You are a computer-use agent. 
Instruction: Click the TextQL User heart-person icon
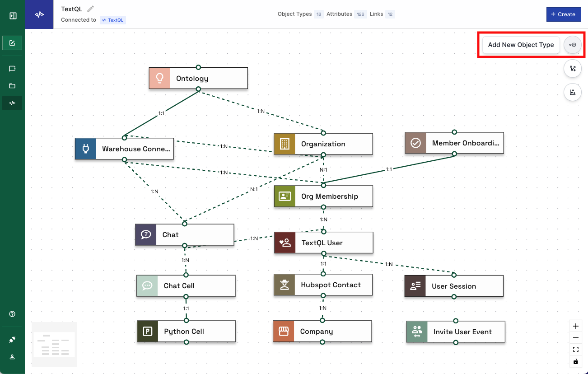[x=285, y=243]
